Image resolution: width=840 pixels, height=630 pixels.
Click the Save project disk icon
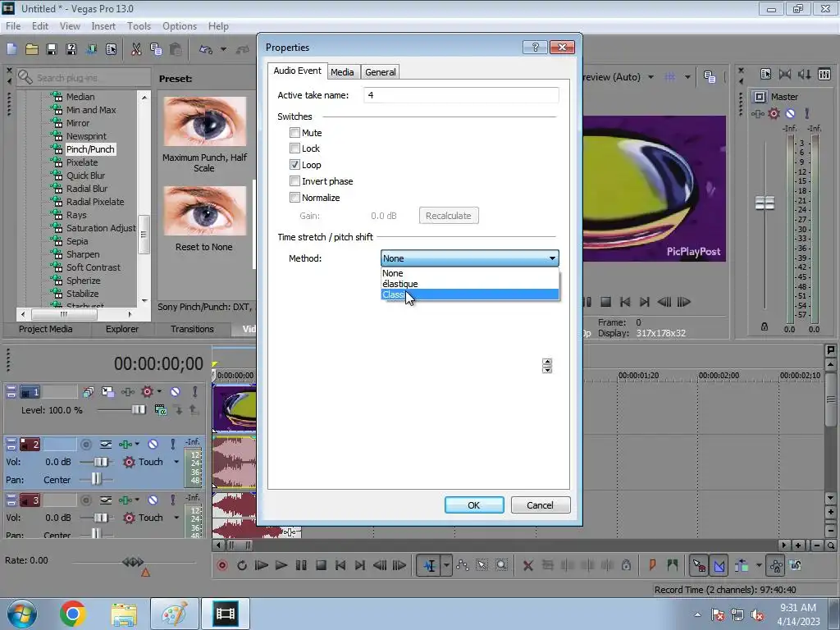pos(52,49)
